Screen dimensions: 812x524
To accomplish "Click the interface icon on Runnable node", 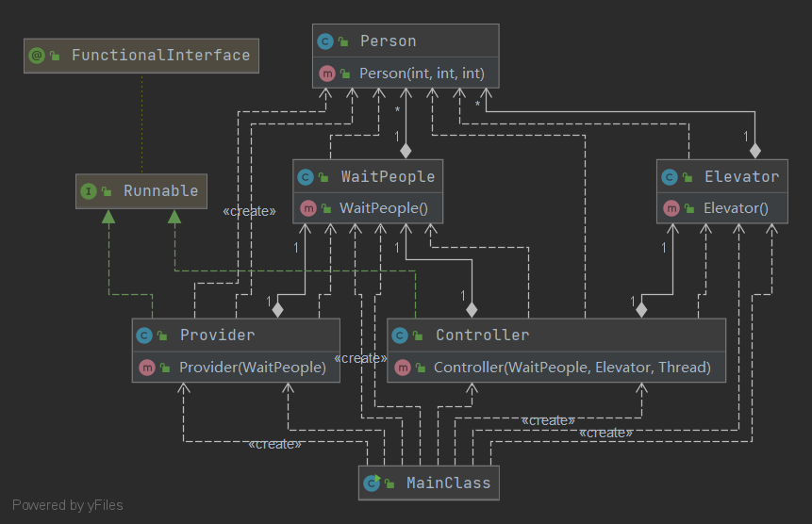I will coord(89,191).
